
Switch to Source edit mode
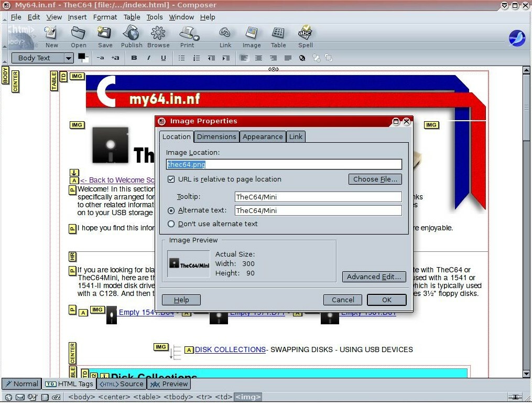[122, 384]
